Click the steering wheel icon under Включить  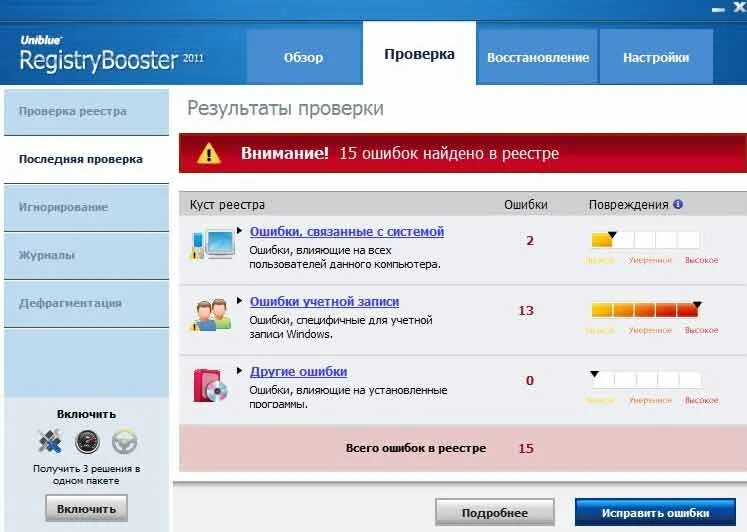[x=124, y=442]
